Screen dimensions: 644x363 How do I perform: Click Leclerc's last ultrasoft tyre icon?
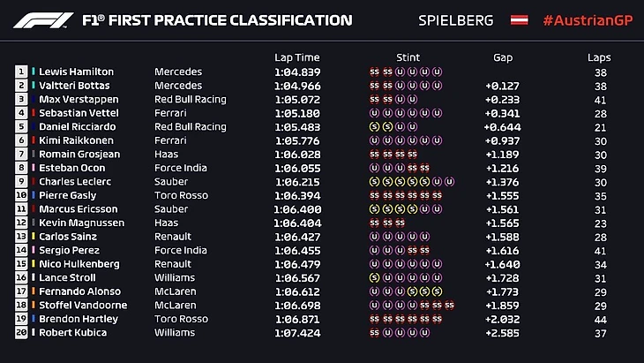point(449,182)
